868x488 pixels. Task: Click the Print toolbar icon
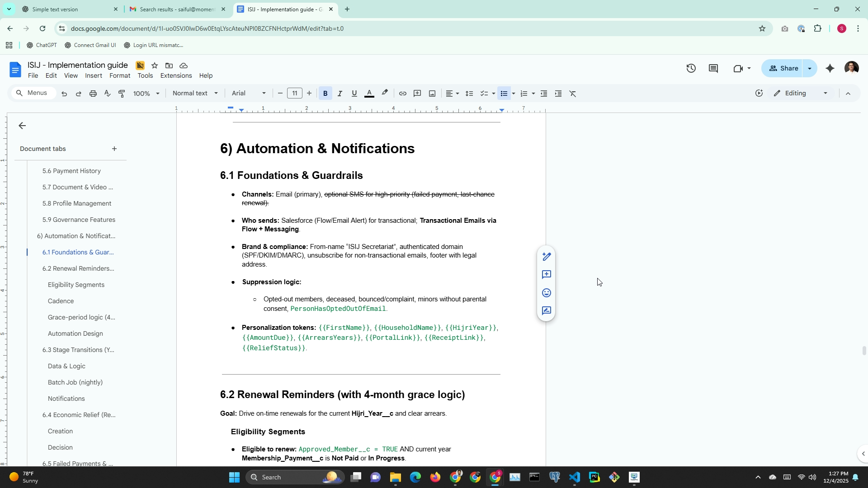pos(93,94)
